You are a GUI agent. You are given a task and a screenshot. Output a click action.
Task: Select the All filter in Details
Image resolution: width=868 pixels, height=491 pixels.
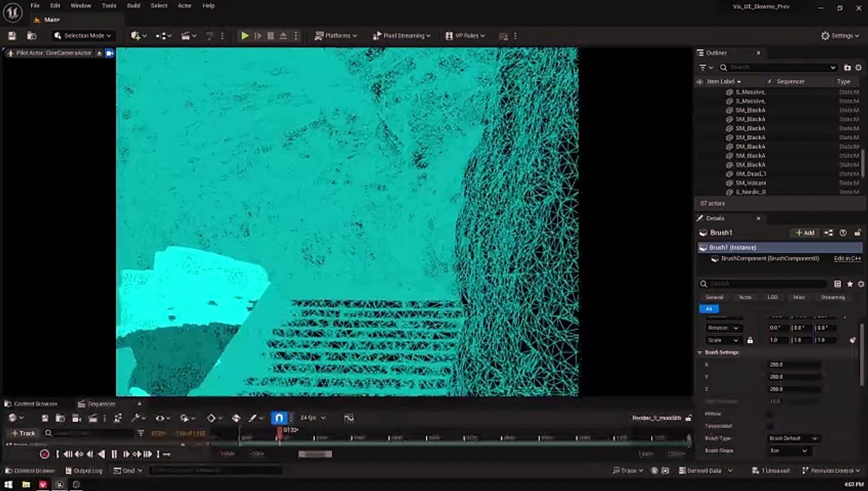pos(708,309)
